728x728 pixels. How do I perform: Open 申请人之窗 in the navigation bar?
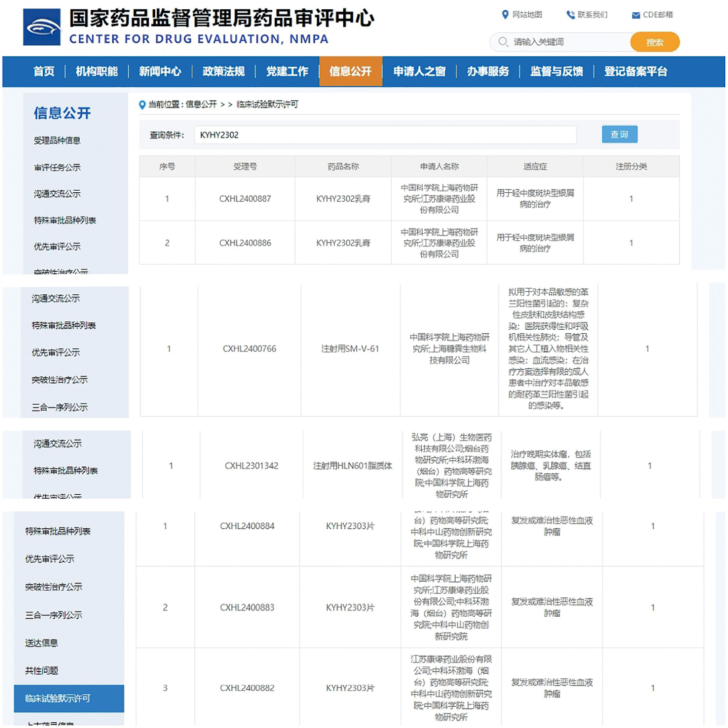tap(419, 71)
